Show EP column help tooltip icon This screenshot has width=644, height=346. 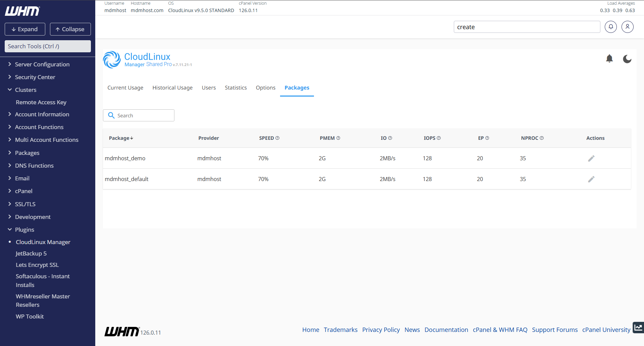487,138
